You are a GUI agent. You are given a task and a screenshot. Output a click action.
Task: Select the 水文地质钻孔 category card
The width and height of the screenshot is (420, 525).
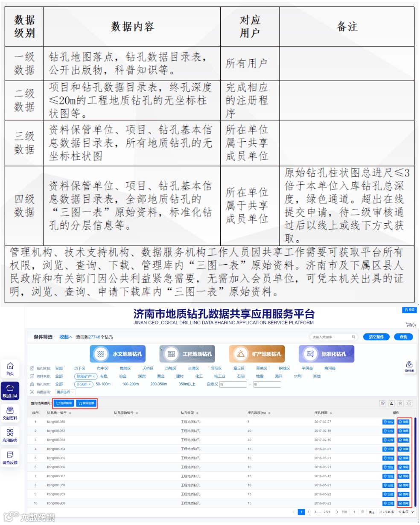click(x=118, y=354)
